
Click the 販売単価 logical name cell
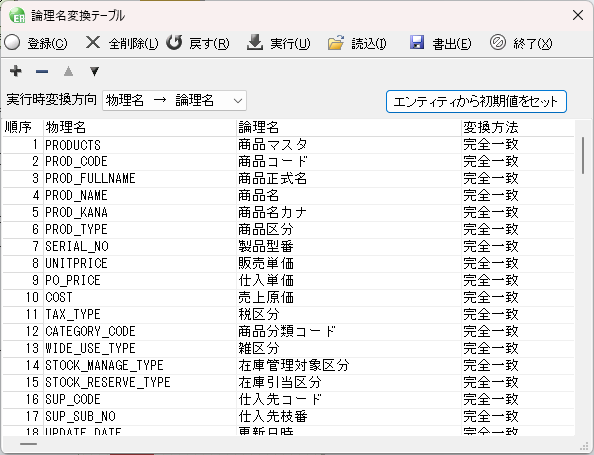[349, 264]
